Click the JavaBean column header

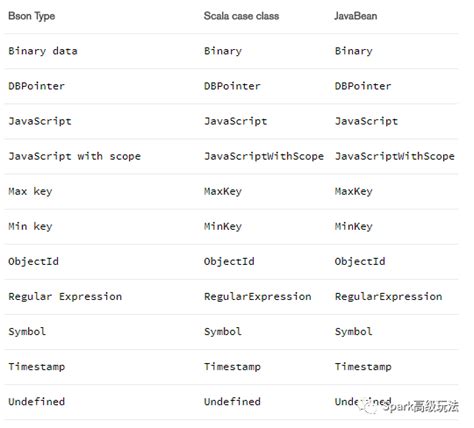356,16
